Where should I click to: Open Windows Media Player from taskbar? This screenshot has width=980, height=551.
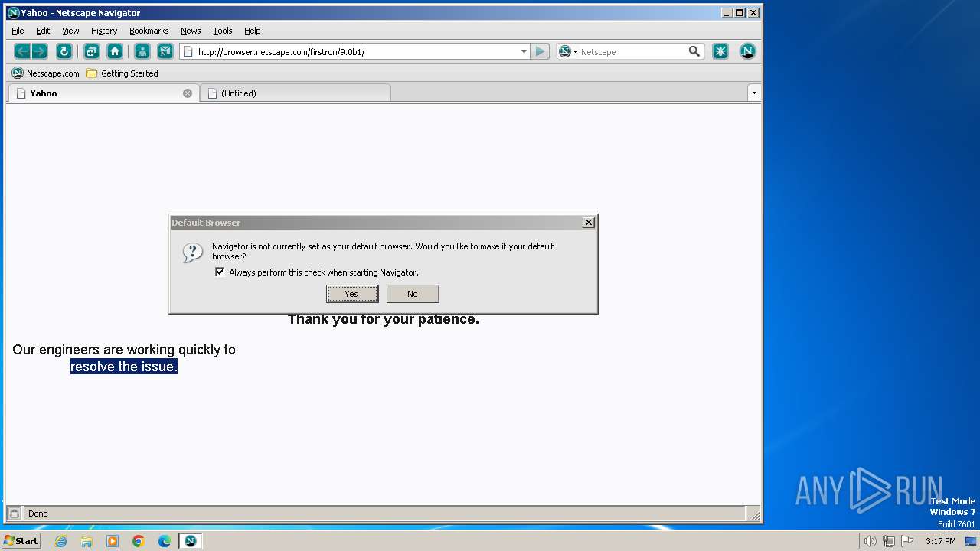113,541
